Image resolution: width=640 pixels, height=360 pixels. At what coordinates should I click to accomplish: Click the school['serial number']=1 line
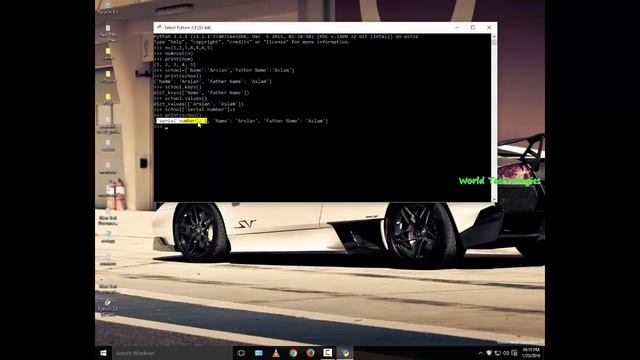[195, 110]
